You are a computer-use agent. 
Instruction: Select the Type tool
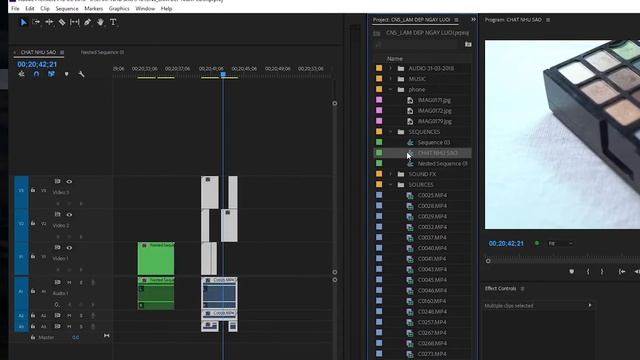coord(113,22)
